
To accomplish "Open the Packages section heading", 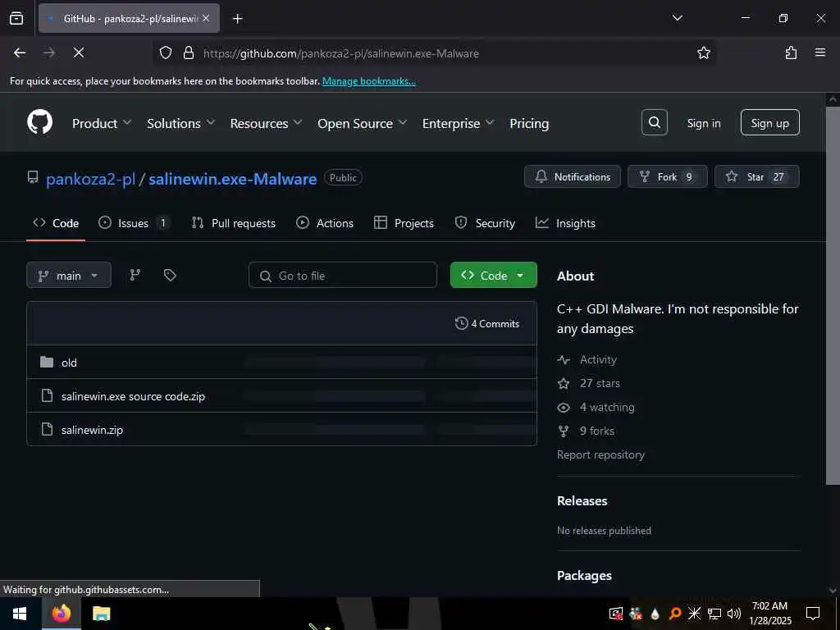I will point(584,575).
